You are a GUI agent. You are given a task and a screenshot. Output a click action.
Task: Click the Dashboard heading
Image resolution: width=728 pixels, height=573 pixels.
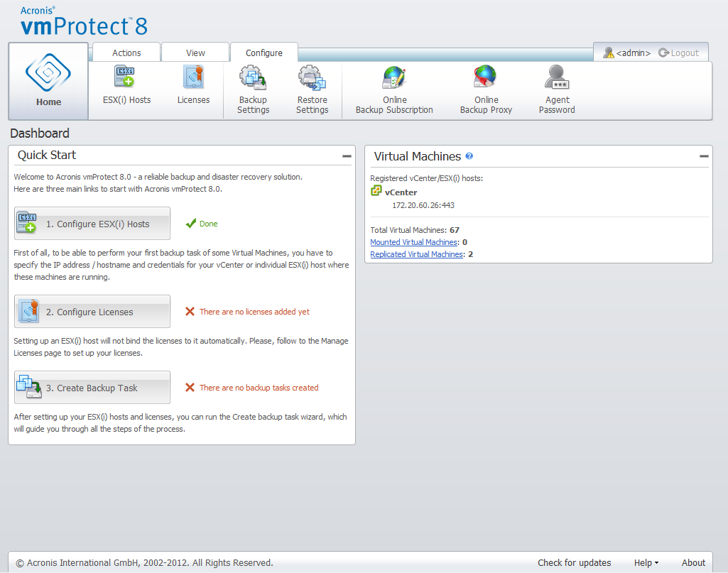[40, 133]
